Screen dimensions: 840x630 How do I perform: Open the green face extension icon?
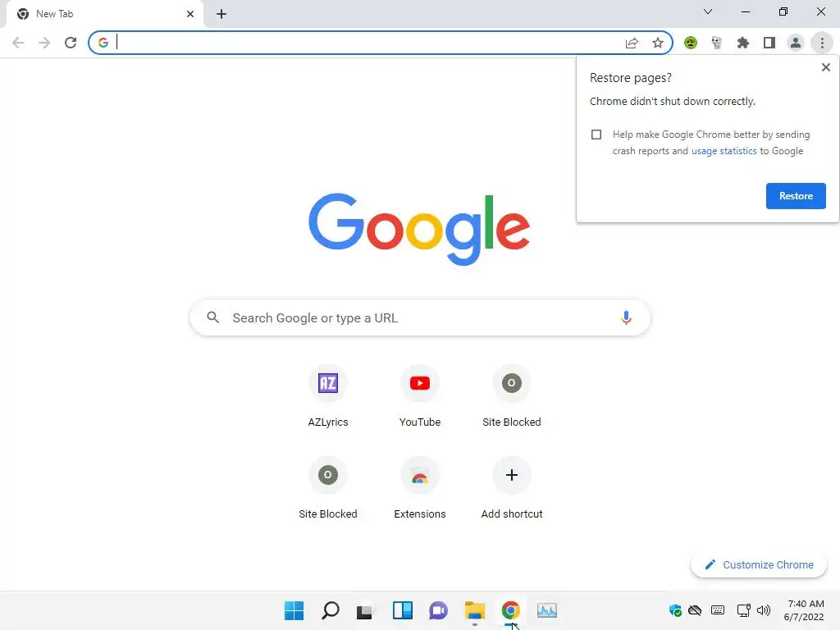tap(691, 43)
